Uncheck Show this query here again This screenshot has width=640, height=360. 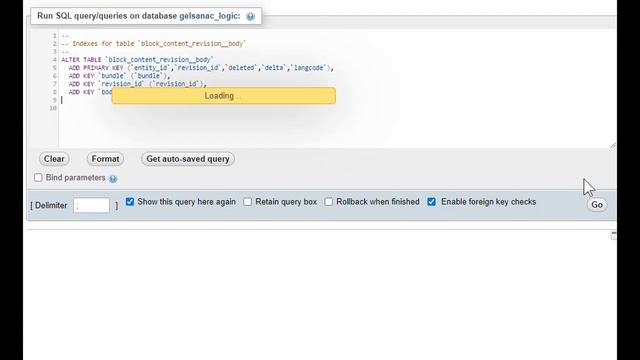tap(130, 202)
